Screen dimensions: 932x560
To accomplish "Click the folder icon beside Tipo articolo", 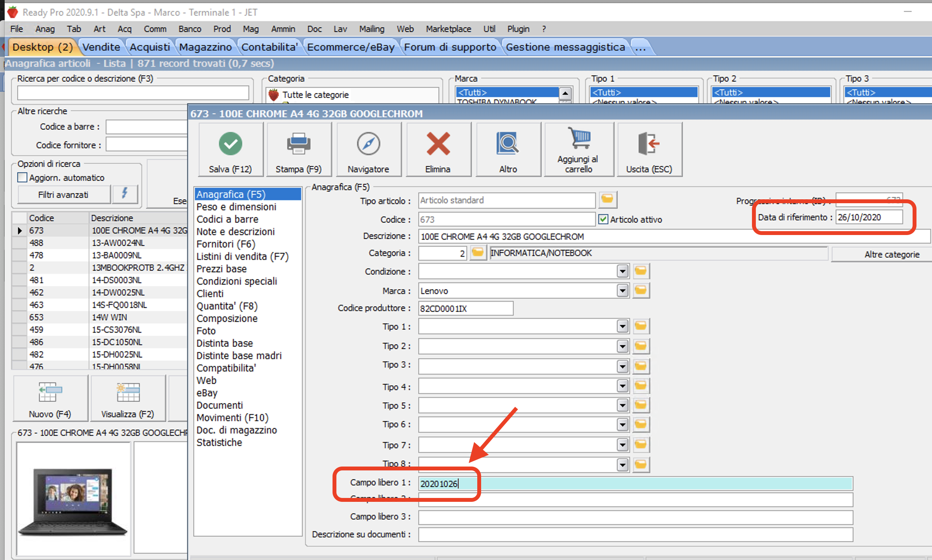I will [x=607, y=200].
